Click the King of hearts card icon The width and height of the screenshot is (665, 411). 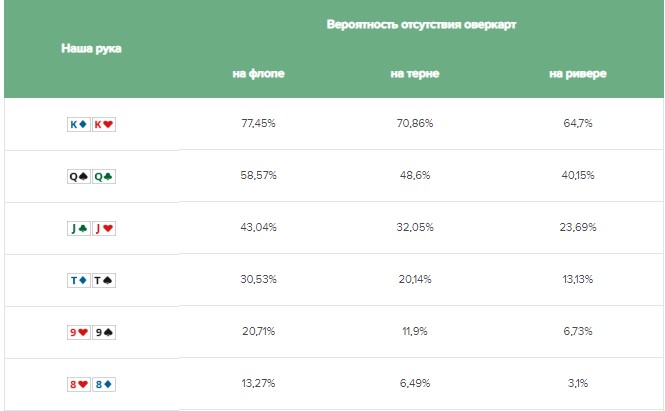104,124
